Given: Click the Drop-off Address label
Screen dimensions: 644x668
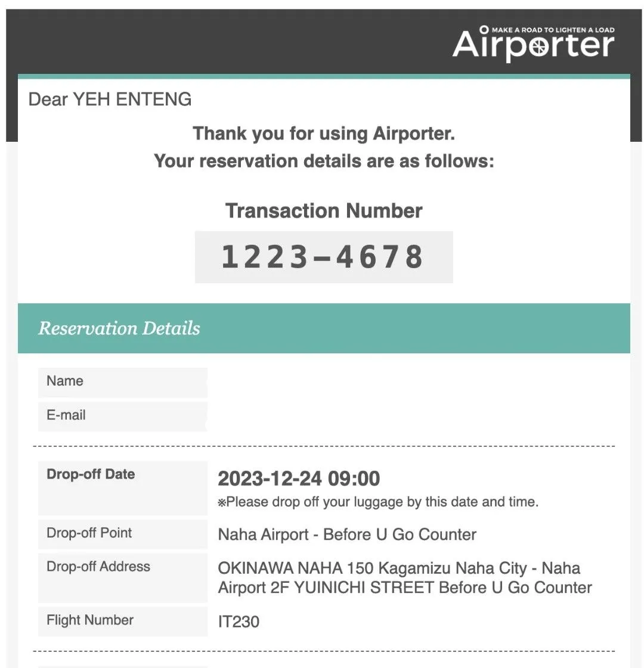Looking at the screenshot, I should [x=98, y=567].
